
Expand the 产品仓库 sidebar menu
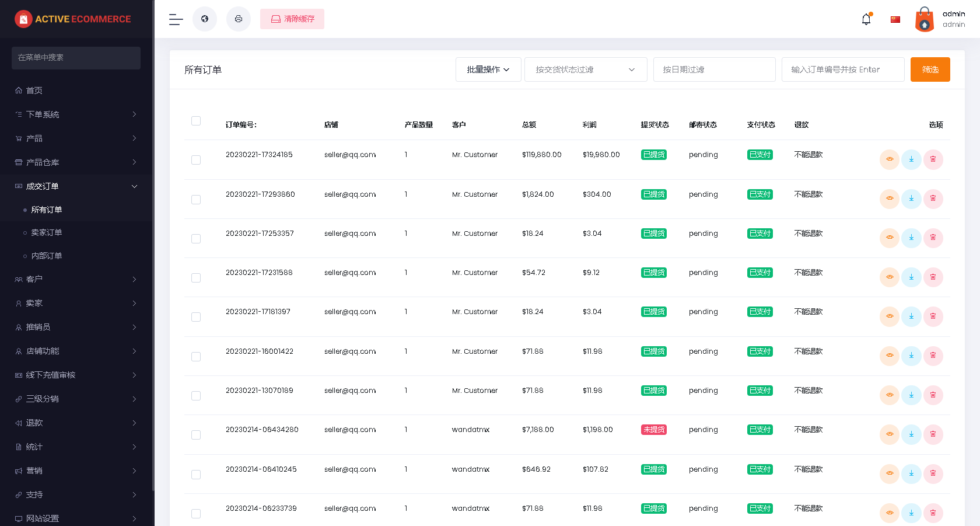pyautogui.click(x=76, y=162)
